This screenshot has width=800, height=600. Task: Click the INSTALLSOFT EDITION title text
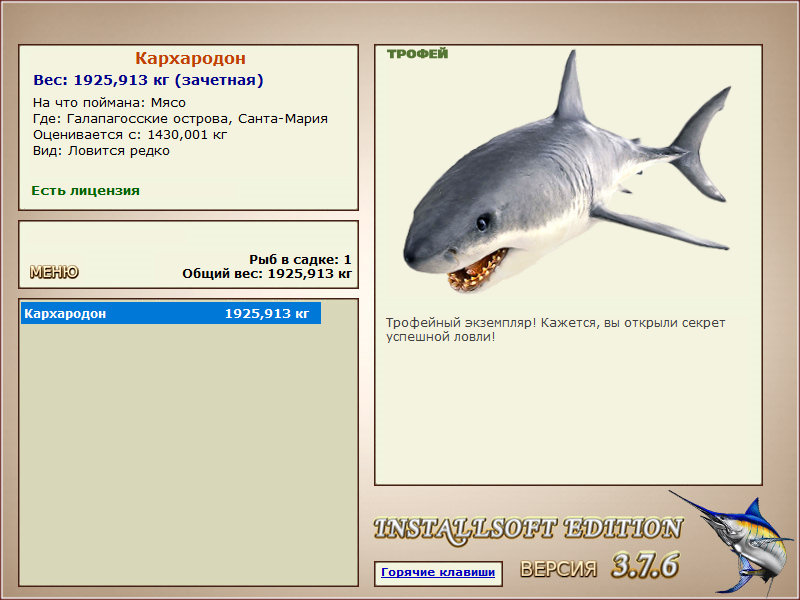(528, 529)
